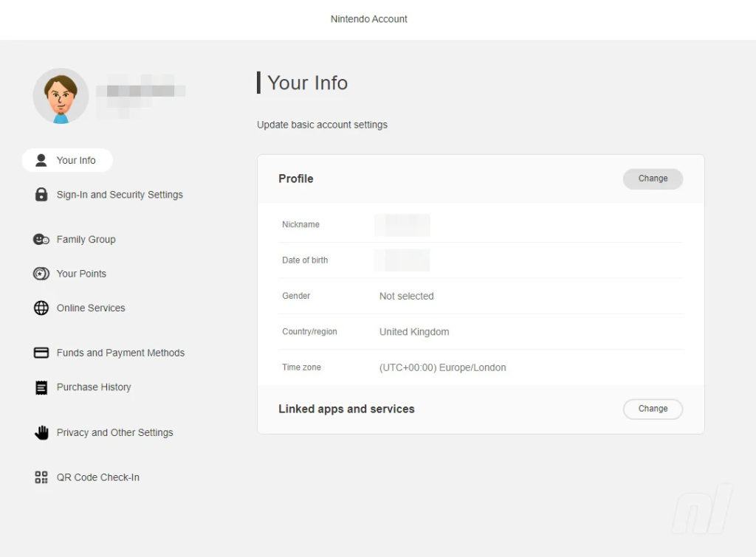Open Privacy settings via the hand icon
This screenshot has width=756, height=557.
click(x=41, y=433)
